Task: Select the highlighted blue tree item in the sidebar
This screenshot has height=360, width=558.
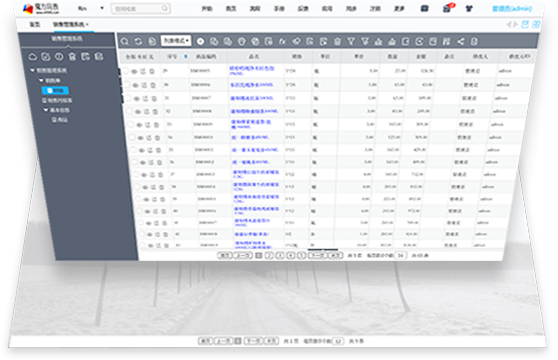Action: pos(55,90)
